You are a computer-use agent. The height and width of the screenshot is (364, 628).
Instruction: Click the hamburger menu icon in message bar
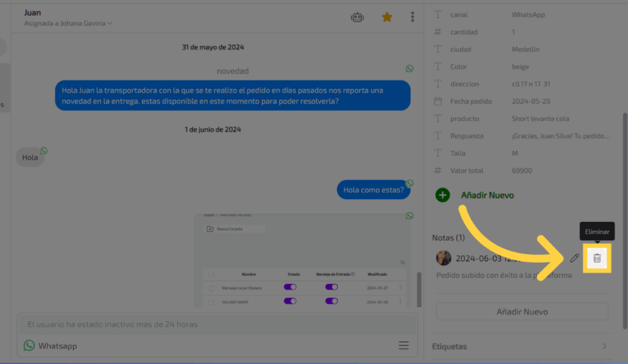404,346
